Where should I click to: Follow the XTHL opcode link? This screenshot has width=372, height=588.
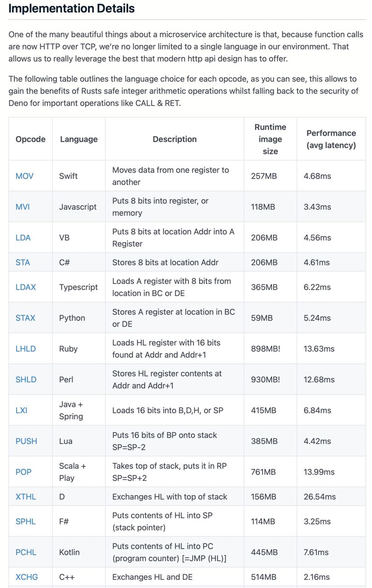point(25,497)
